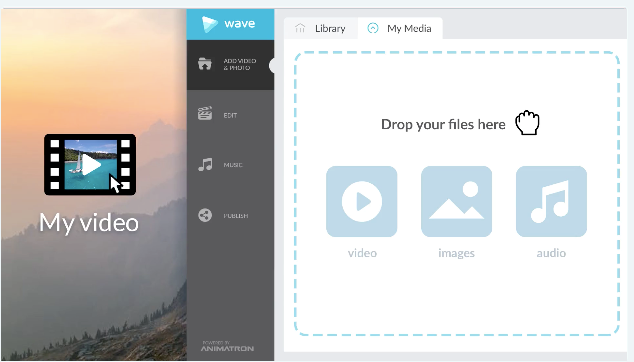Click the images upload tile
The height and width of the screenshot is (362, 634).
(x=456, y=201)
